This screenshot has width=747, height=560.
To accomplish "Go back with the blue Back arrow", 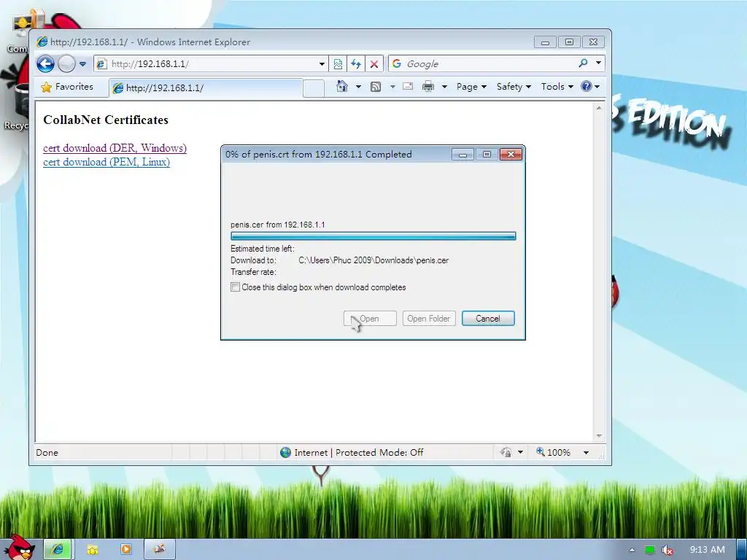I will tap(46, 64).
